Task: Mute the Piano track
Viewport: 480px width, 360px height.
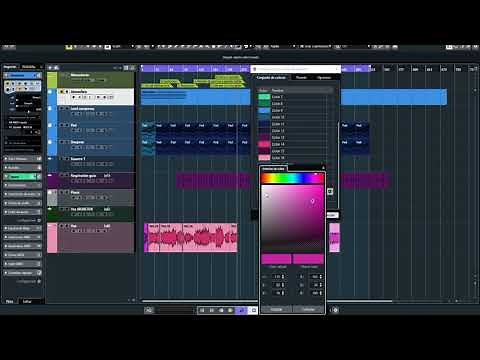Action: pyautogui.click(x=61, y=192)
